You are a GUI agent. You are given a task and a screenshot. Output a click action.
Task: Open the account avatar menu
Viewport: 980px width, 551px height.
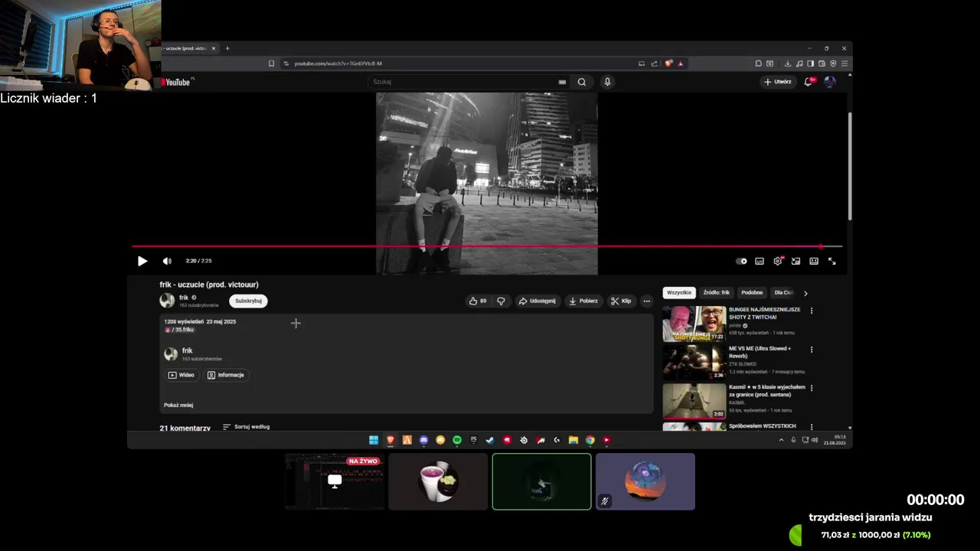830,82
